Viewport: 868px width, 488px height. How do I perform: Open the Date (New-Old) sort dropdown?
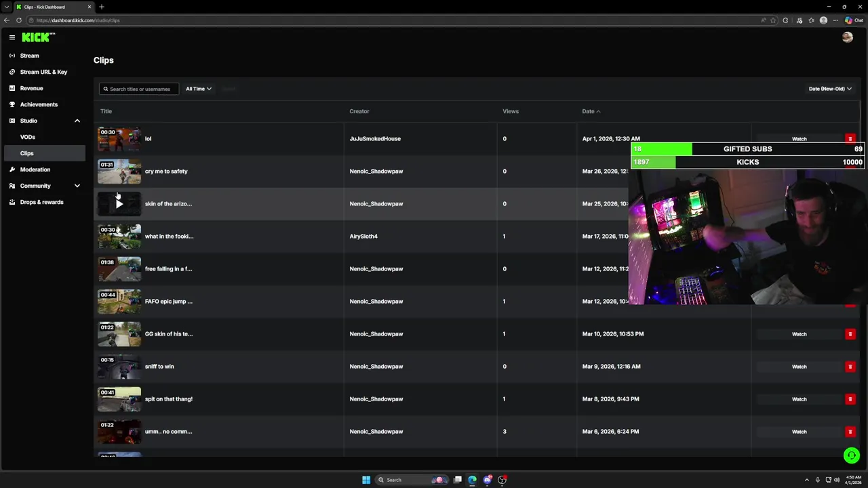[x=830, y=89]
